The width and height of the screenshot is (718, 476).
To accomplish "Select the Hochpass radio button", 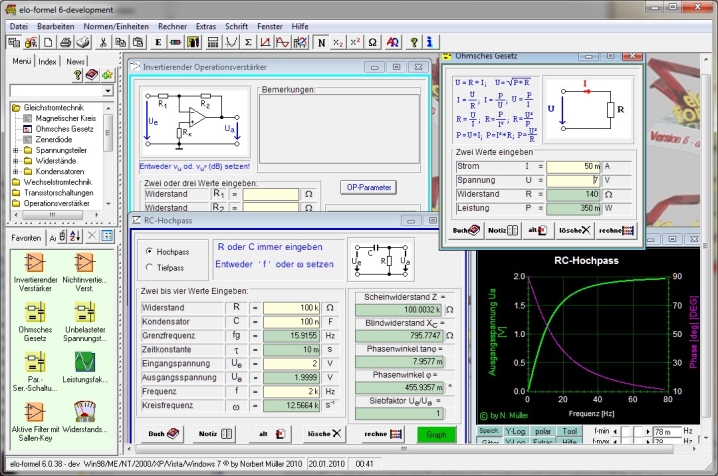I will pos(150,251).
